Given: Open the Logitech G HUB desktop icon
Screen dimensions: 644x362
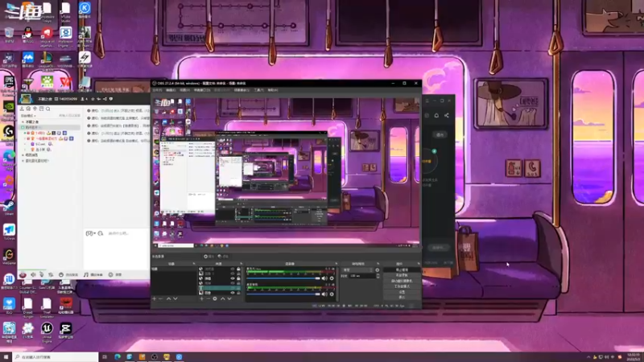Looking at the screenshot, I should click(9, 131).
